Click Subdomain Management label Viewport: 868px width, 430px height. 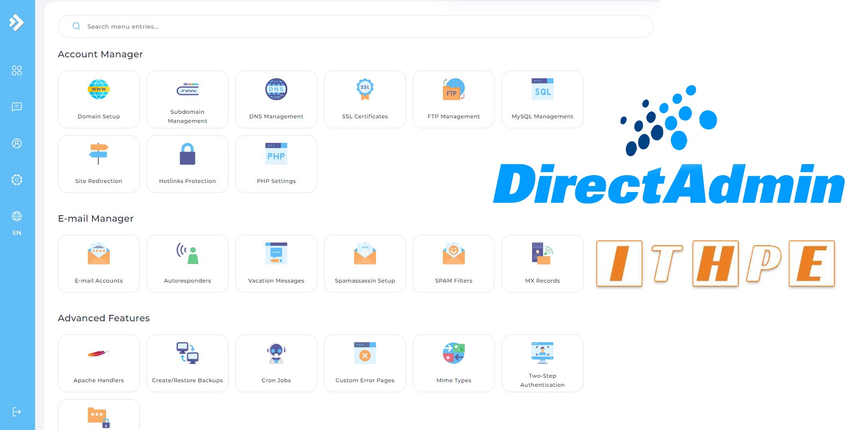[x=188, y=116]
